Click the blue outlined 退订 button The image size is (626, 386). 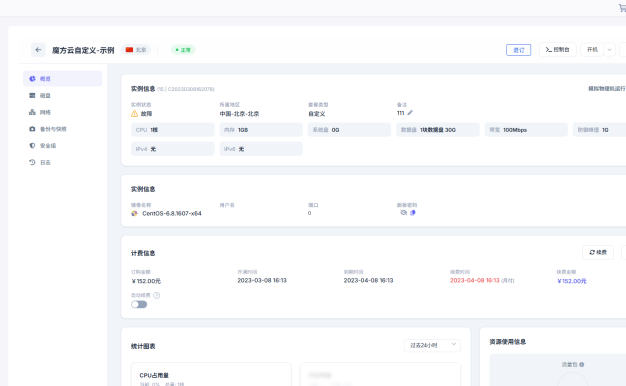[x=519, y=50]
